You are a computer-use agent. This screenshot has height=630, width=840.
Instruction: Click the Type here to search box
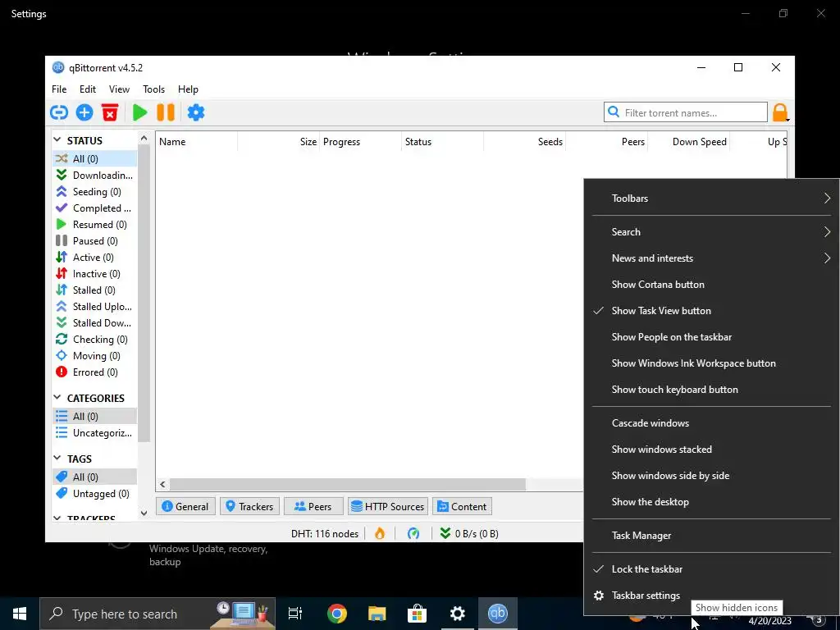[x=157, y=614]
